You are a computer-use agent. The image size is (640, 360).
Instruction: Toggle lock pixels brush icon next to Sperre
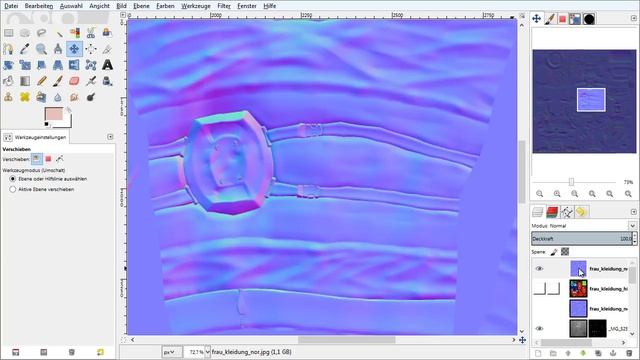point(554,252)
